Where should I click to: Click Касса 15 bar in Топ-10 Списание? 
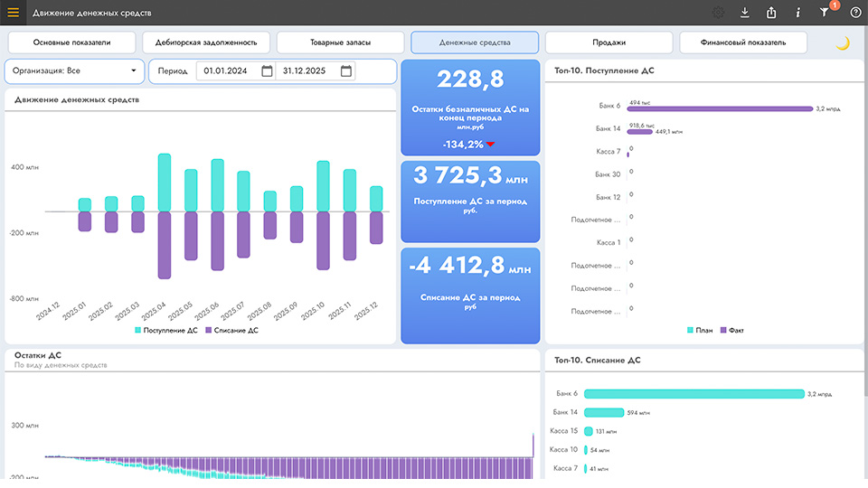[x=589, y=432]
